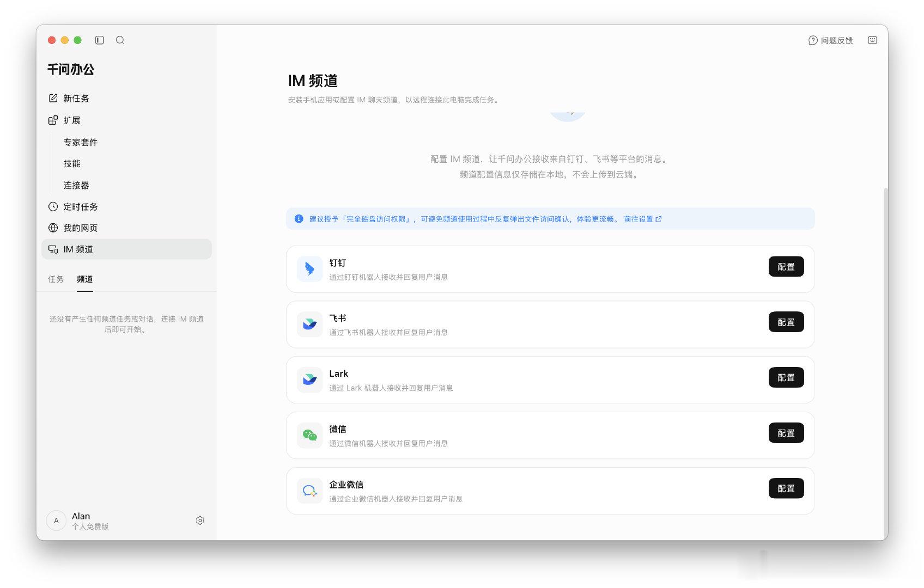
Task: Follow the 前往设置 link
Action: (642, 219)
